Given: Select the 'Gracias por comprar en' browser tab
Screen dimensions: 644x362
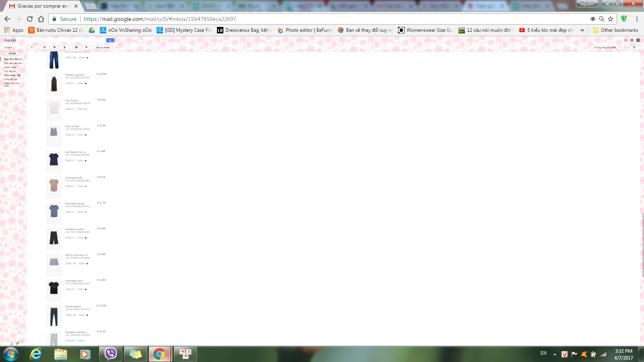Looking at the screenshot, I should pos(42,6).
